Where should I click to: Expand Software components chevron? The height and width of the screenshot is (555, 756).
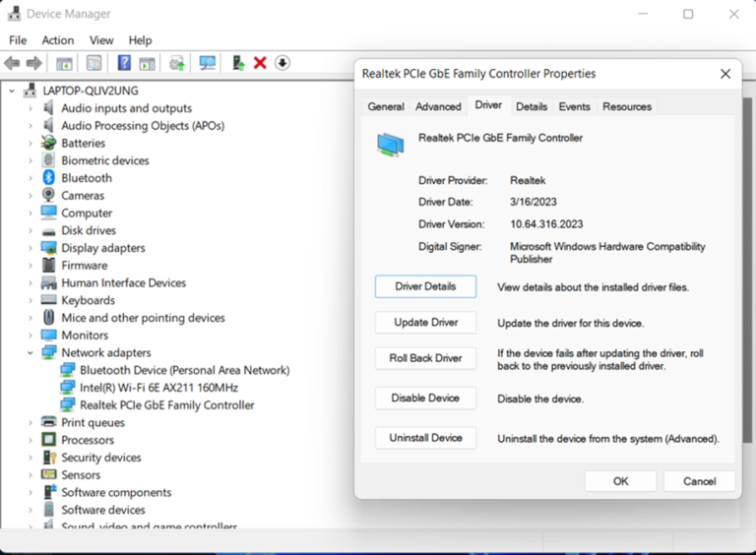click(x=31, y=492)
